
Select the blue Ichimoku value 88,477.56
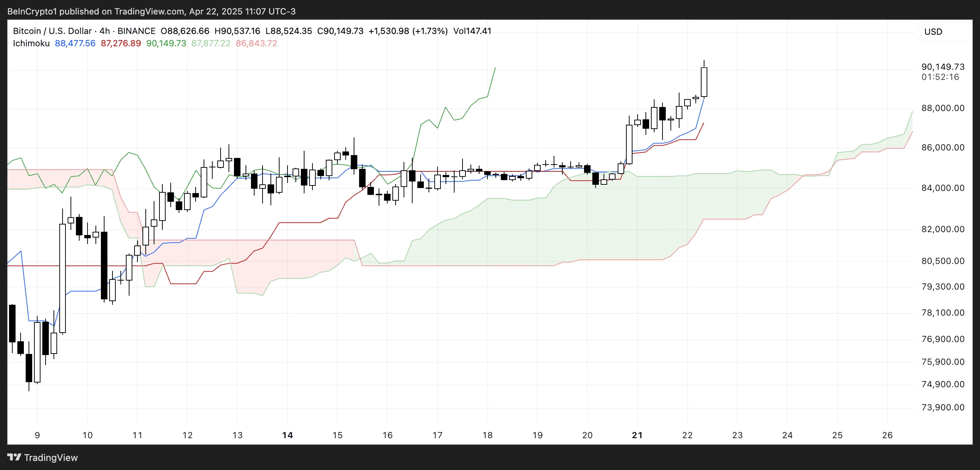pos(75,43)
